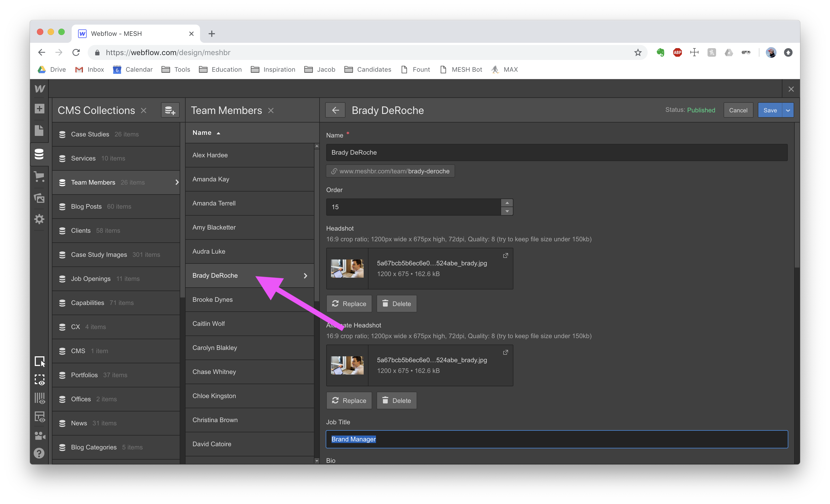Open the Settings gear in left sidebar
Screen dimensions: 830x504
pyautogui.click(x=39, y=219)
